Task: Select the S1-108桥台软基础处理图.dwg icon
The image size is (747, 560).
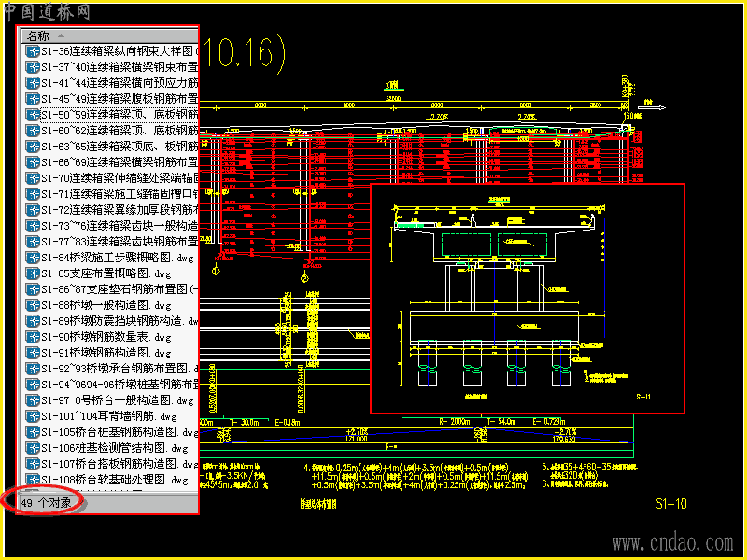Action: pyautogui.click(x=33, y=480)
